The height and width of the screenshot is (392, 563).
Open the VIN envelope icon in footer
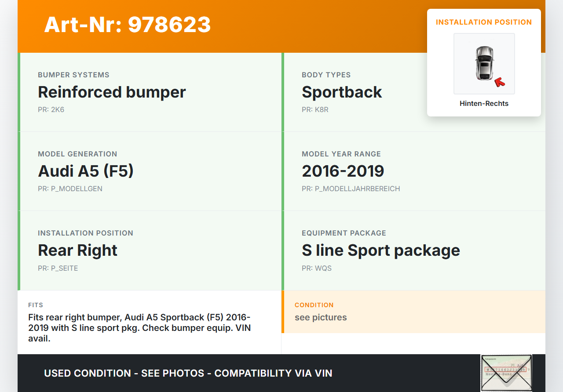pyautogui.click(x=506, y=373)
